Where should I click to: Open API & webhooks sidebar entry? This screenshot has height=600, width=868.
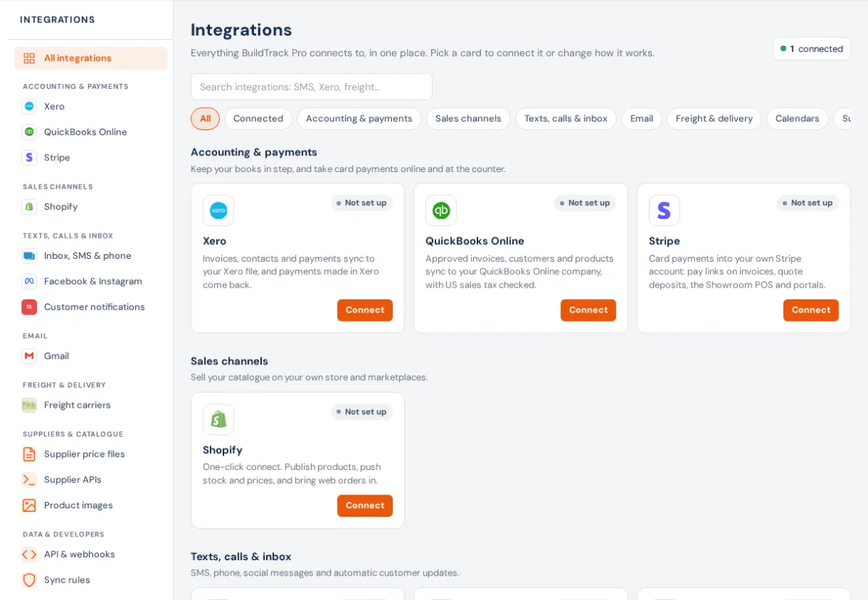pyautogui.click(x=91, y=554)
